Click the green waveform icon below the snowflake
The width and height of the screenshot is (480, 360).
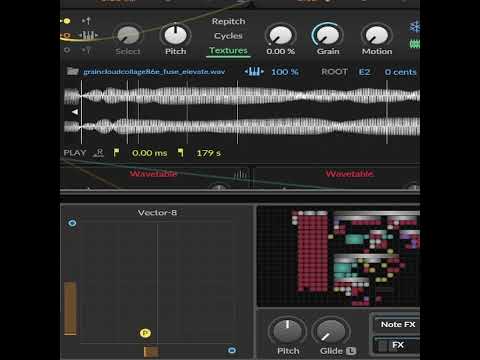(x=415, y=44)
